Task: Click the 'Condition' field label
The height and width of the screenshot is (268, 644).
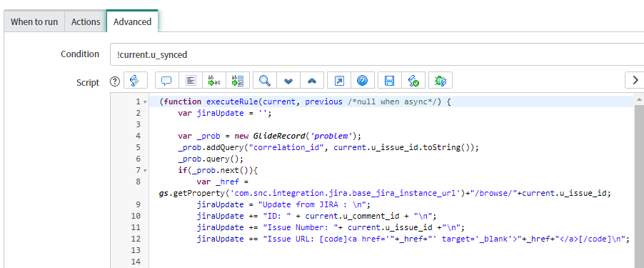Action: (x=80, y=54)
